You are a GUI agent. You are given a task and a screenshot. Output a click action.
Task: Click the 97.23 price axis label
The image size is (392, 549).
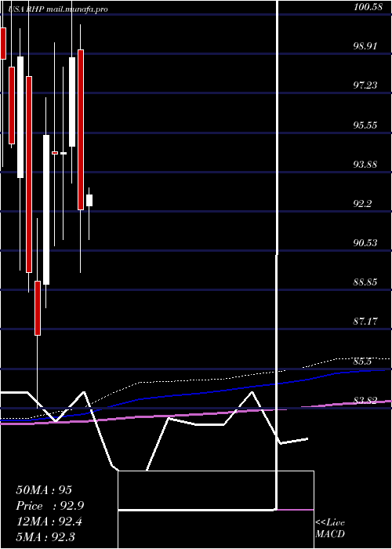(365, 85)
